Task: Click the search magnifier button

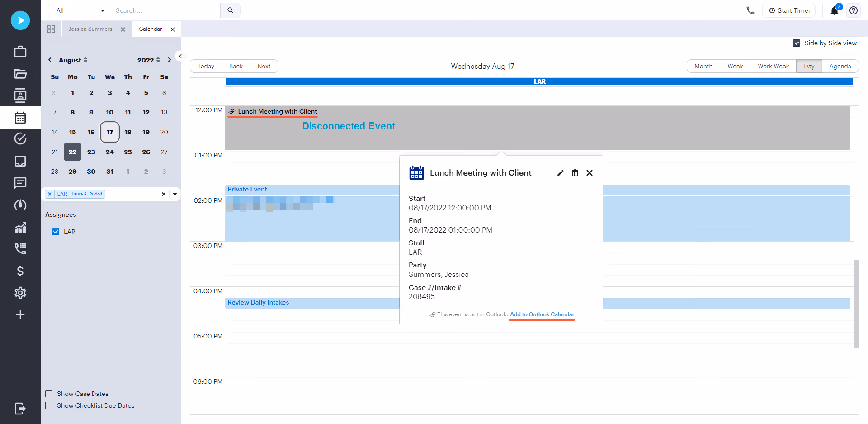Action: pos(231,10)
